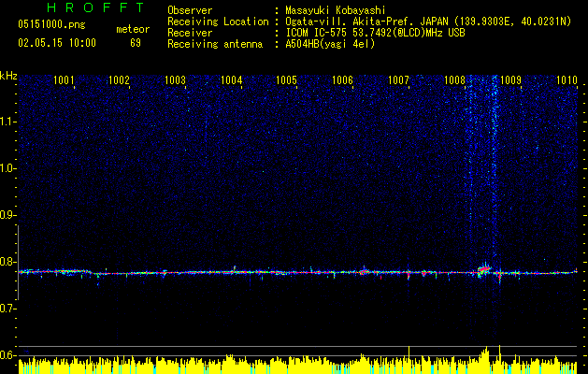Click the 1.1 kHz axis tick label
This screenshot has height=374, width=588.
(x=7, y=122)
